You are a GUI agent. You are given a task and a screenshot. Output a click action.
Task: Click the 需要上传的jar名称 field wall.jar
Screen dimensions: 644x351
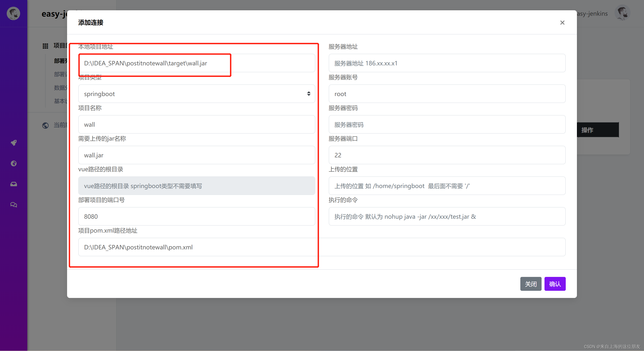(x=197, y=155)
